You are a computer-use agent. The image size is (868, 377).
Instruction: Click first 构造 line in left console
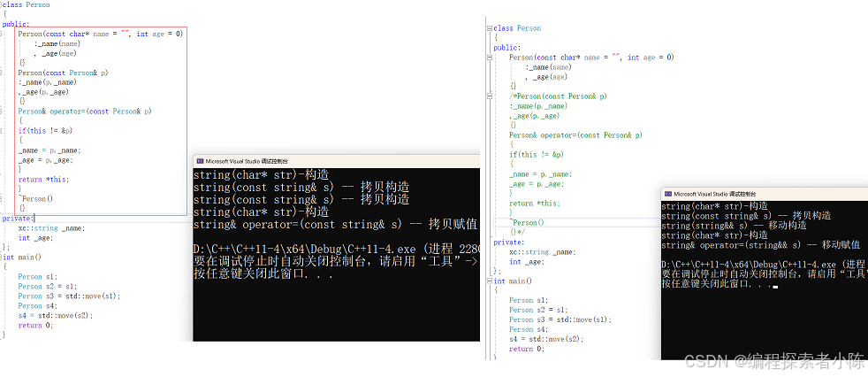pos(262,175)
